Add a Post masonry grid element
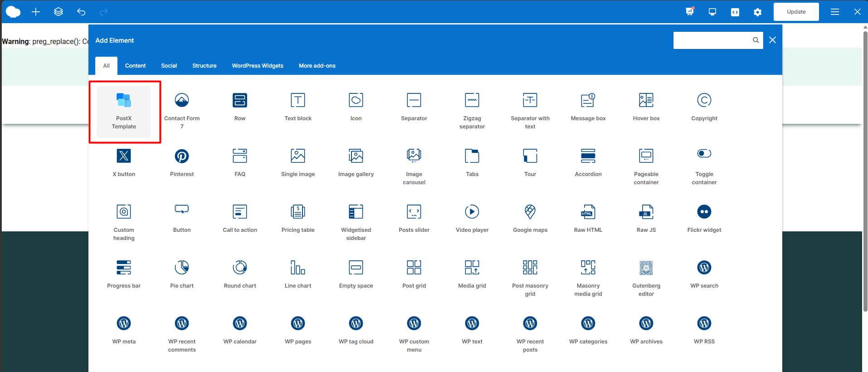868x372 pixels. [x=530, y=279]
